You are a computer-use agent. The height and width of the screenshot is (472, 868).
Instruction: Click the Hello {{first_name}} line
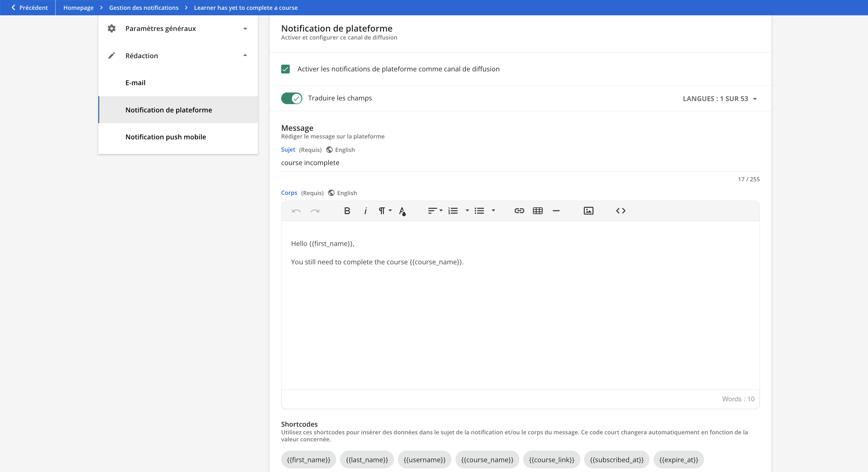[x=323, y=244]
